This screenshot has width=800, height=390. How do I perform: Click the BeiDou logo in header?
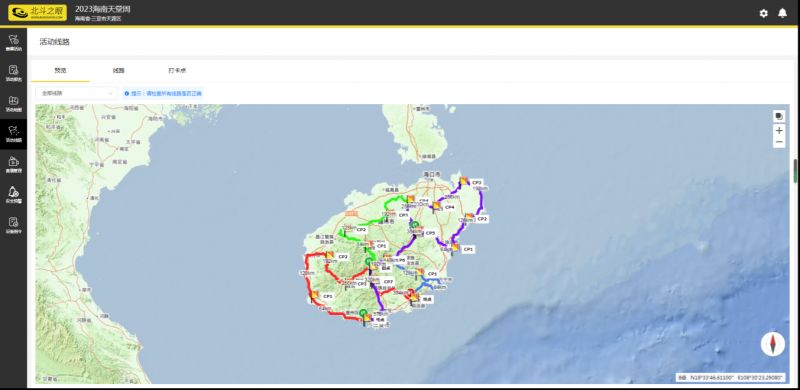pyautogui.click(x=37, y=13)
